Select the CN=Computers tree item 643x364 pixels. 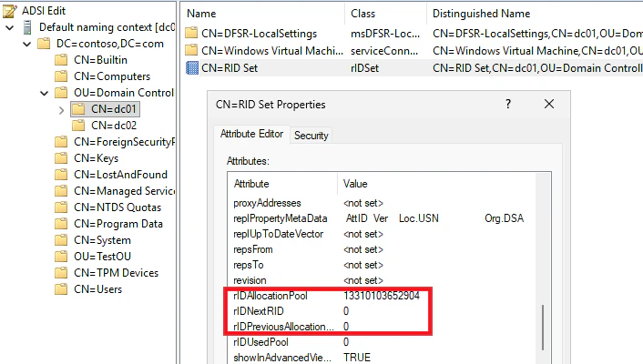pos(112,76)
